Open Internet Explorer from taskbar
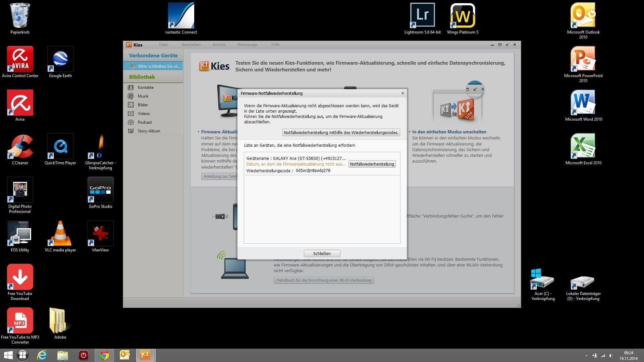This screenshot has width=644, height=362. tap(42, 355)
